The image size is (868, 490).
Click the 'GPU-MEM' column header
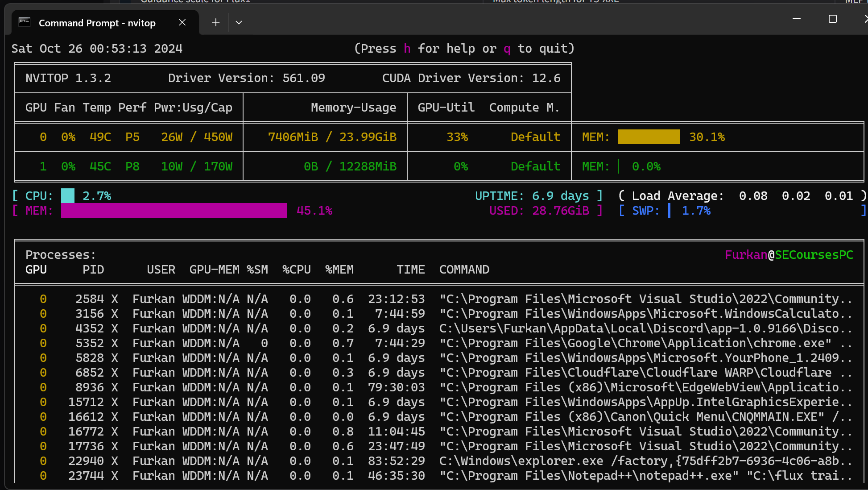pos(215,270)
